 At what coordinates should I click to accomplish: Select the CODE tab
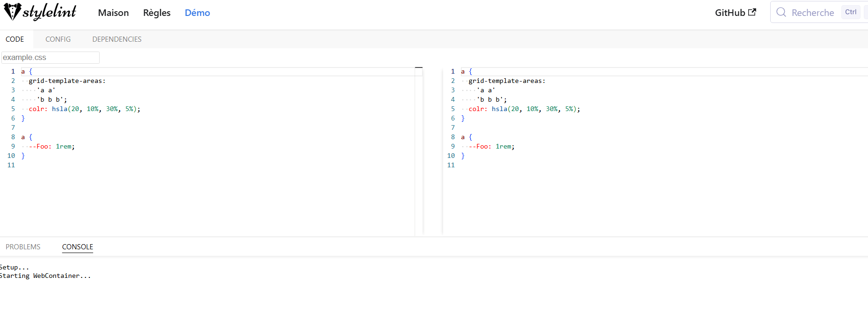click(x=15, y=39)
